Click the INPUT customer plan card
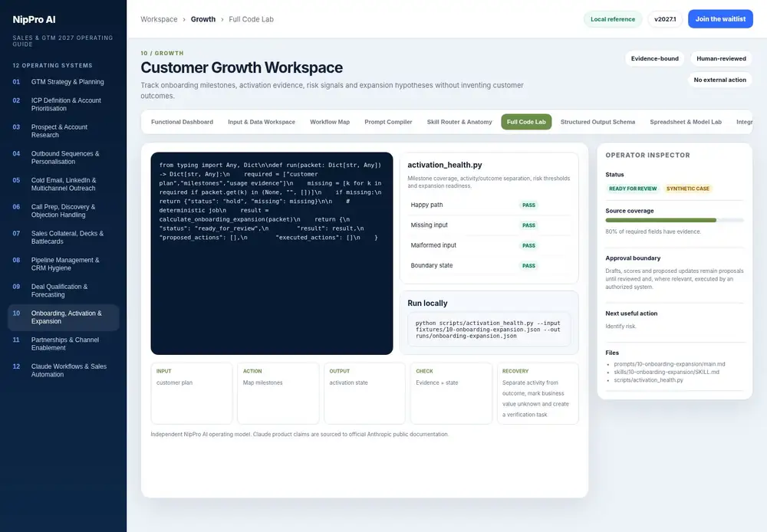The height and width of the screenshot is (532, 767). (192, 393)
